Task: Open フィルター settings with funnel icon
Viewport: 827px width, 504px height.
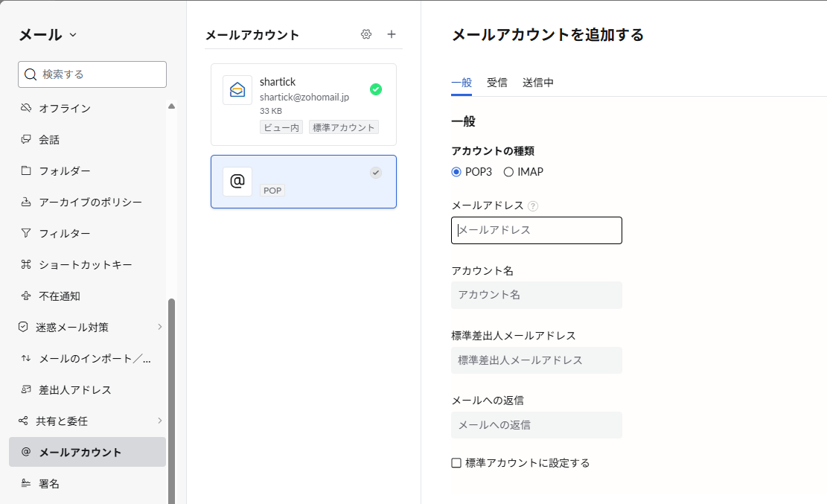Action: [65, 234]
